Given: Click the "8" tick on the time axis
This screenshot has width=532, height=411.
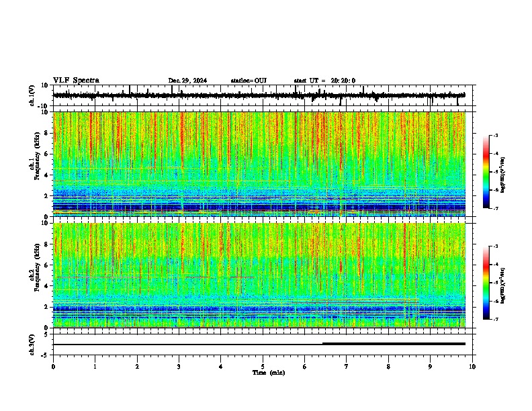Looking at the screenshot, I should [388, 367].
